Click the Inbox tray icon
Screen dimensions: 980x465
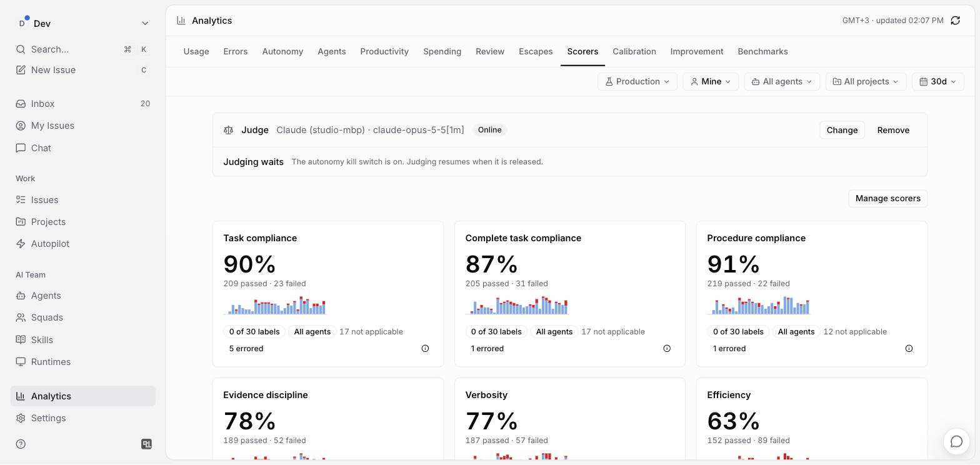(21, 104)
